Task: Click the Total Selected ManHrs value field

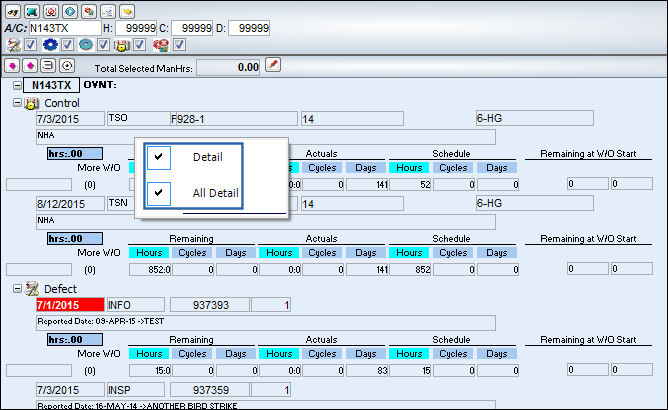Action: click(228, 67)
